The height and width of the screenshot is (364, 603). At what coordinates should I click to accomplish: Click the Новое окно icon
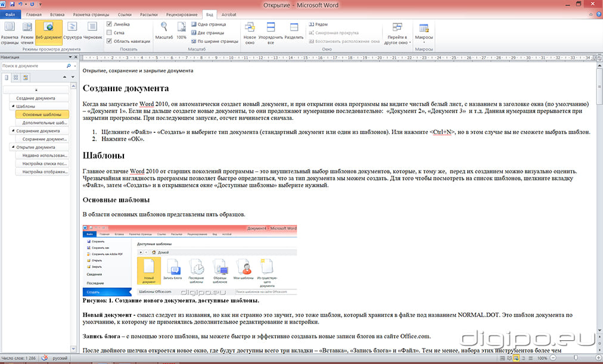click(250, 32)
